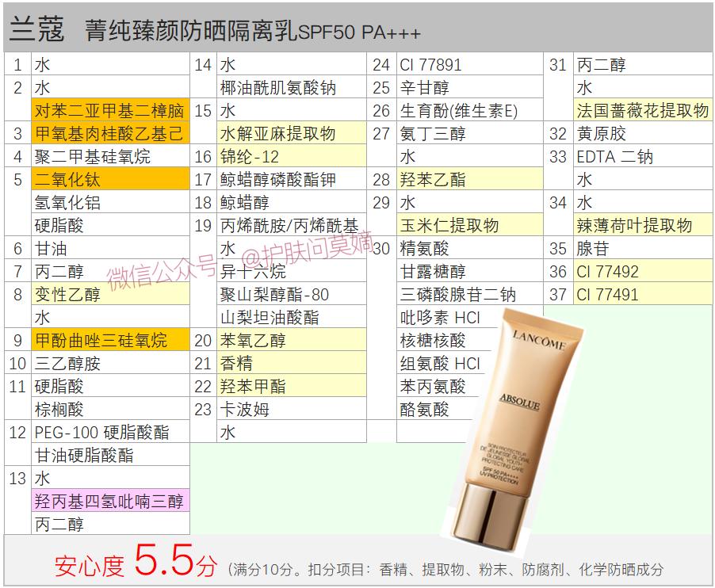Click the brand name 兰蔻 in header
This screenshot has width=715, height=588.
[x=37, y=29]
